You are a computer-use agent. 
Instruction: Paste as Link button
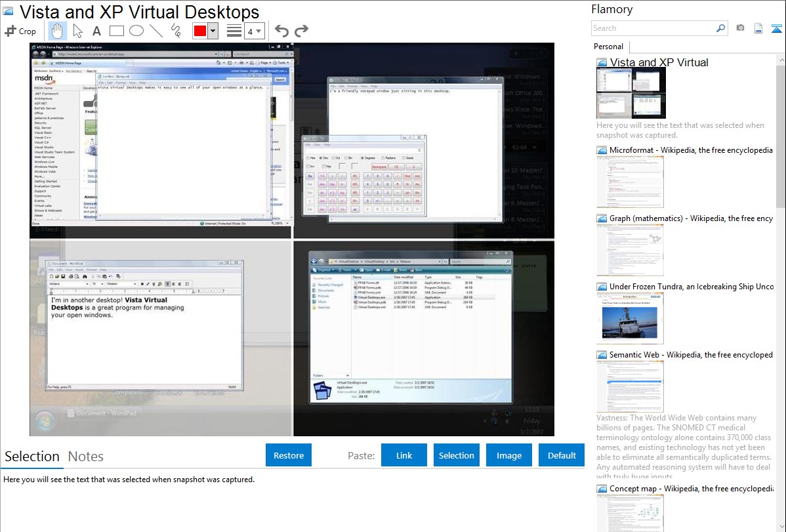[x=404, y=455]
